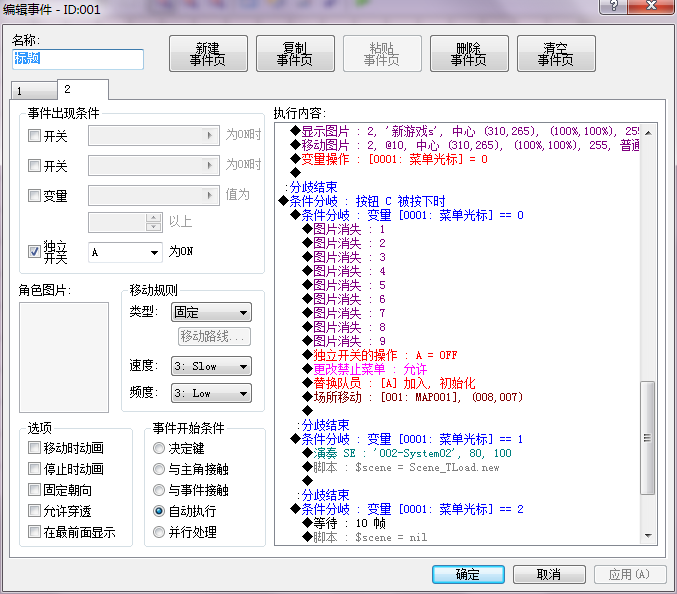
Task: Select 条件分歧 菜单光标 == 2 line
Action: [407, 509]
